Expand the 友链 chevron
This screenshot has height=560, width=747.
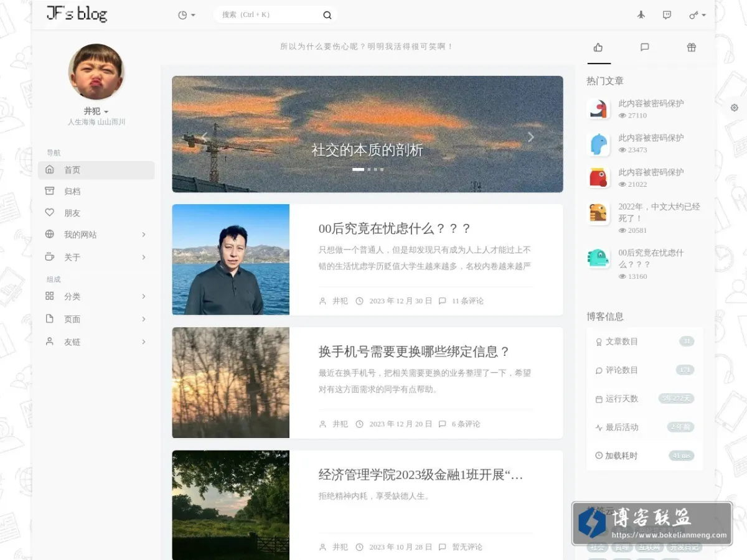point(144,342)
